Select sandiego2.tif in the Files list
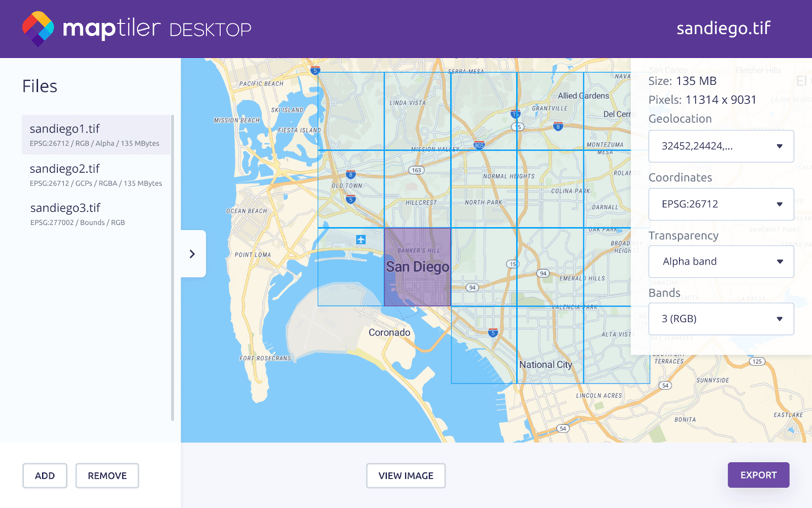This screenshot has width=812, height=508. tap(64, 169)
